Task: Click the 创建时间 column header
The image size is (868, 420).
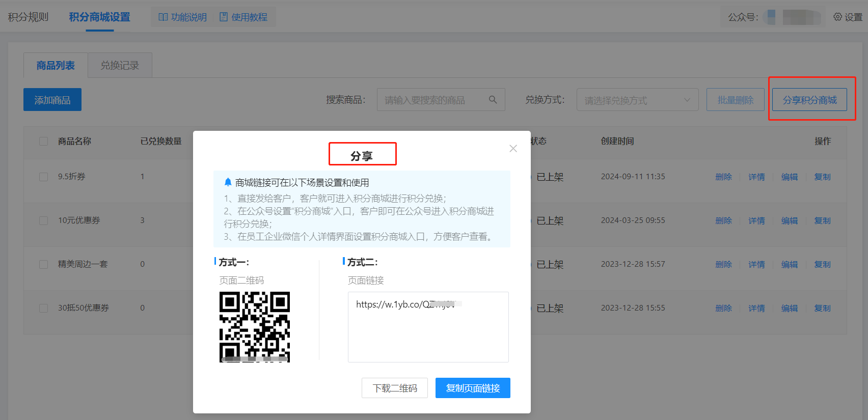Action: [x=617, y=141]
